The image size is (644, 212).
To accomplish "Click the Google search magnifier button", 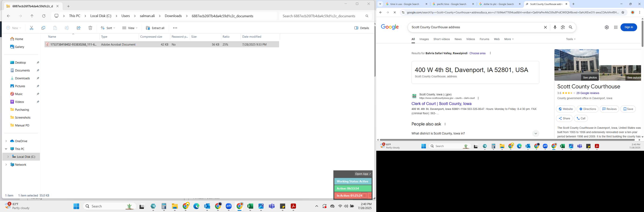I will pos(571,27).
